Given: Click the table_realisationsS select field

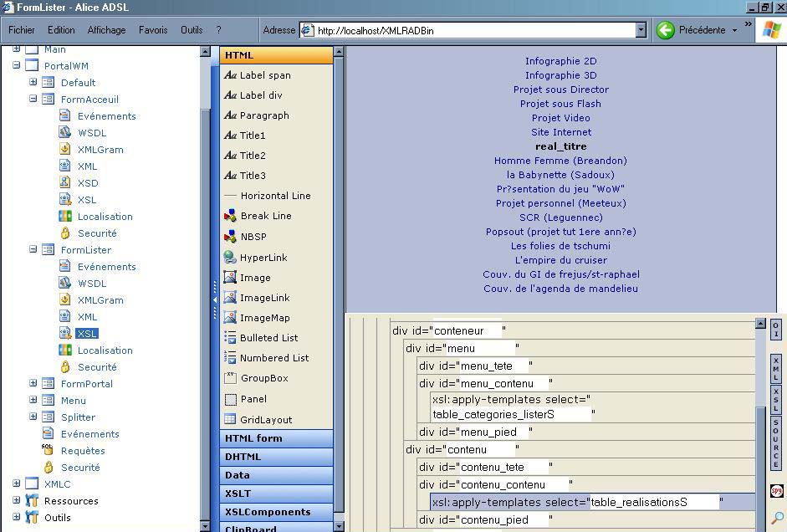Looking at the screenshot, I should pyautogui.click(x=653, y=502).
